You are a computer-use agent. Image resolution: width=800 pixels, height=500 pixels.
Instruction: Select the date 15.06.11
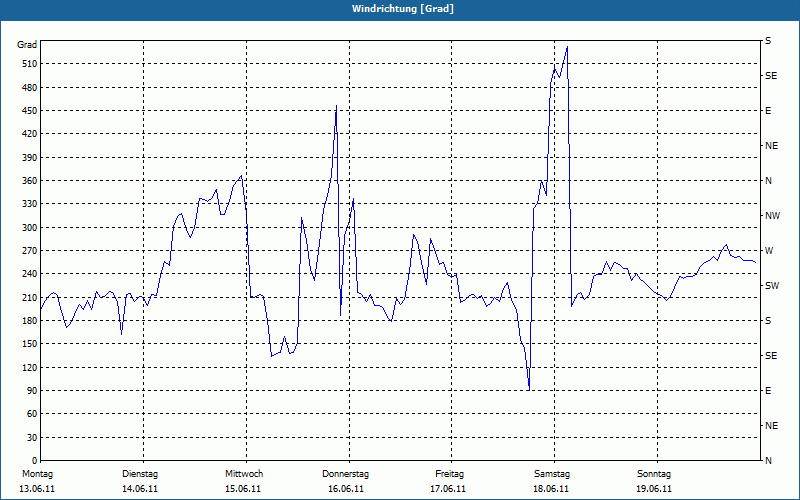pos(243,489)
